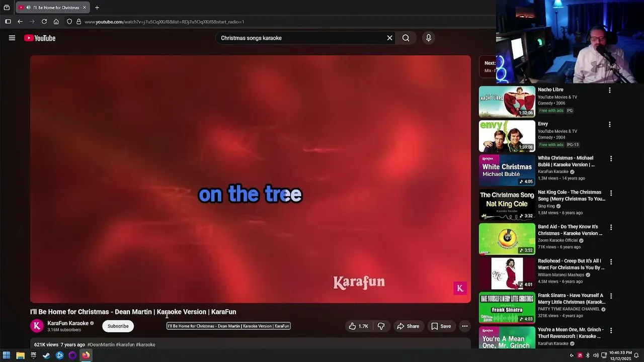Screen dimensions: 644x362
Task: Open the list all tabs button
Action: click(x=7, y=8)
